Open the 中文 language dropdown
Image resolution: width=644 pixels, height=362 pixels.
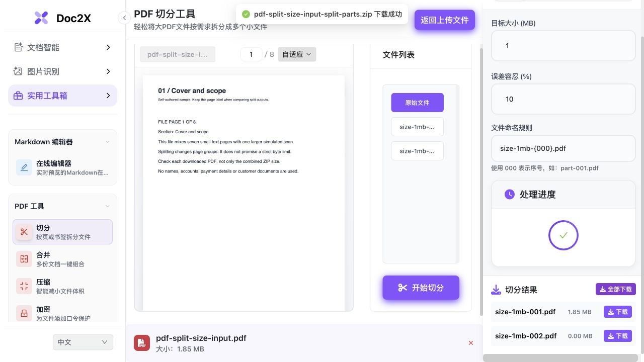tap(83, 342)
